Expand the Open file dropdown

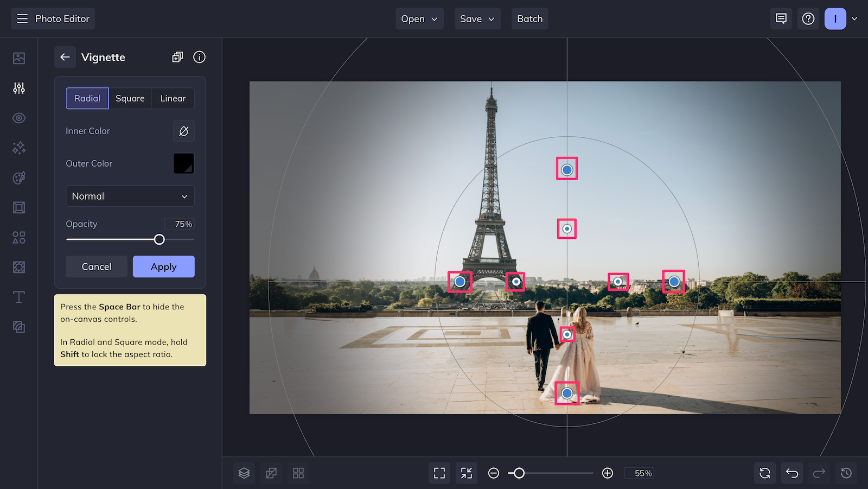(x=419, y=18)
